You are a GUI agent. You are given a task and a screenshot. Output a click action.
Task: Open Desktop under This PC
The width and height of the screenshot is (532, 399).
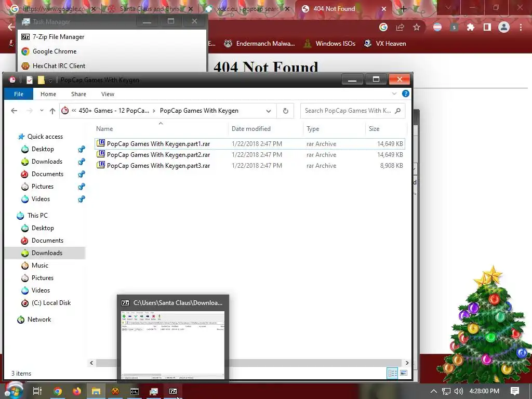pyautogui.click(x=43, y=228)
